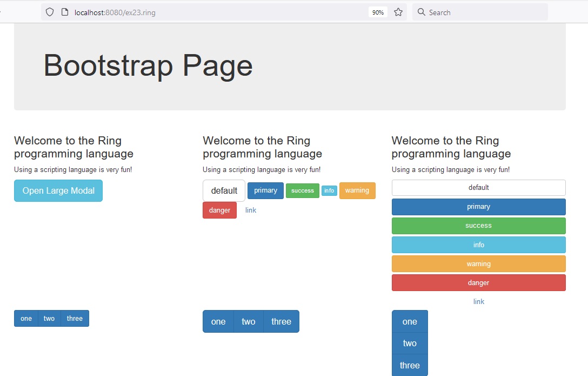Image resolution: width=588 pixels, height=376 pixels.
Task: Open the Large Modal dialog
Action: [x=58, y=190]
